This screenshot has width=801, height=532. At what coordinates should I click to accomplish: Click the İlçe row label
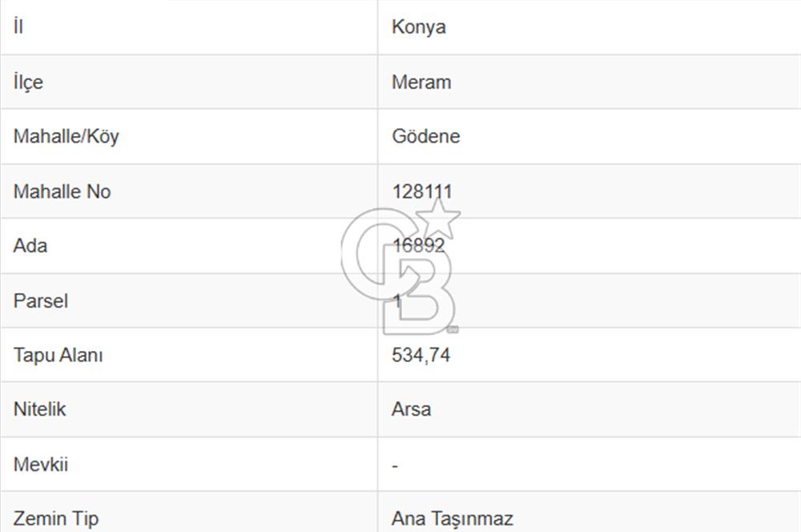tap(28, 82)
